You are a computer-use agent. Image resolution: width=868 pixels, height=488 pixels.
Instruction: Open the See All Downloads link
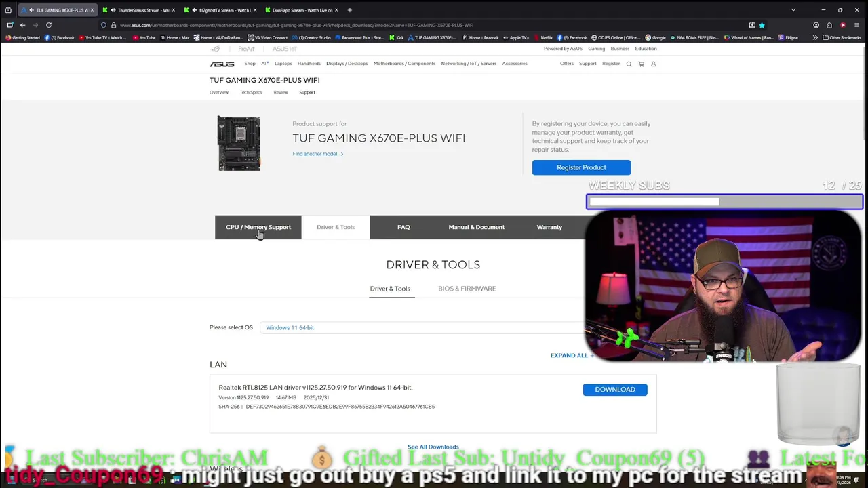tap(433, 447)
